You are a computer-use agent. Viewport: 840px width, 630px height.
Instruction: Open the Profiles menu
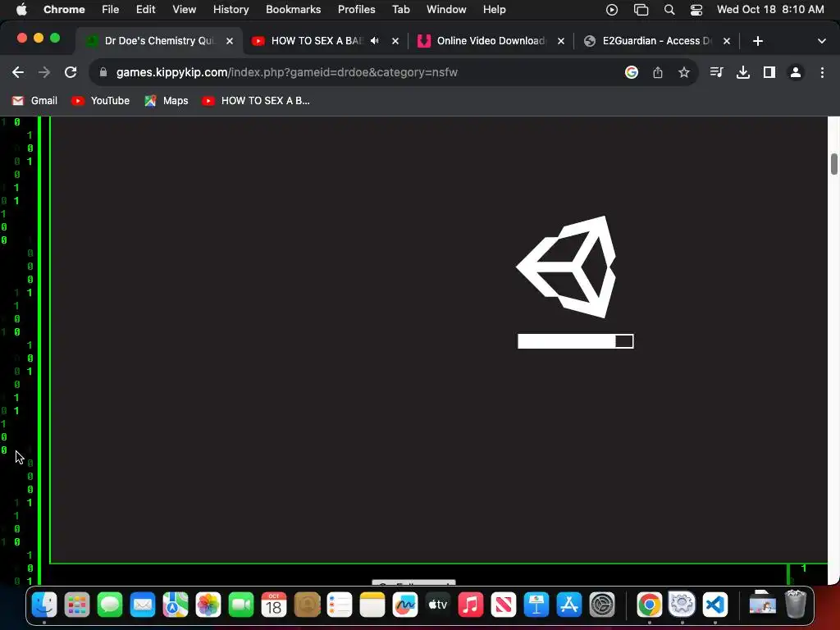coord(356,10)
